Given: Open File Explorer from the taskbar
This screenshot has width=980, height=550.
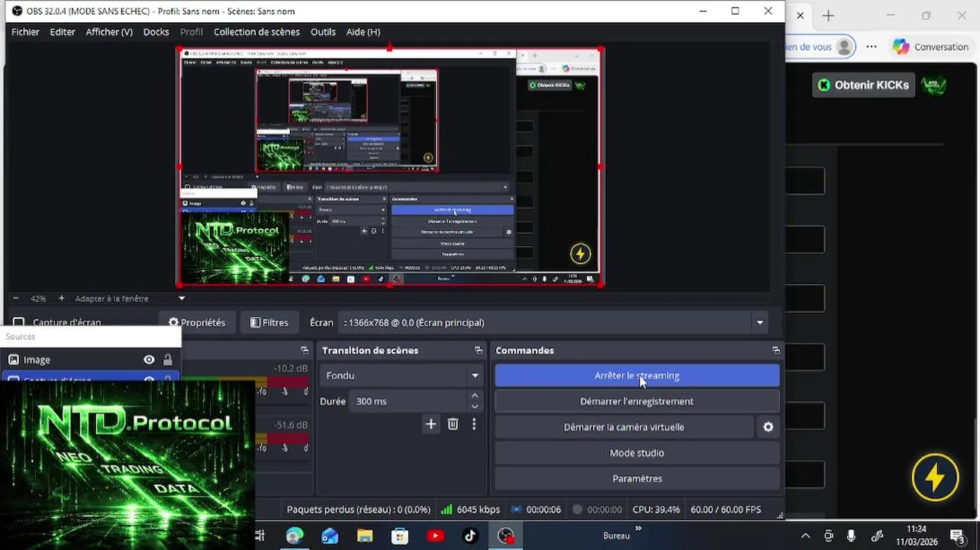Looking at the screenshot, I should (365, 535).
